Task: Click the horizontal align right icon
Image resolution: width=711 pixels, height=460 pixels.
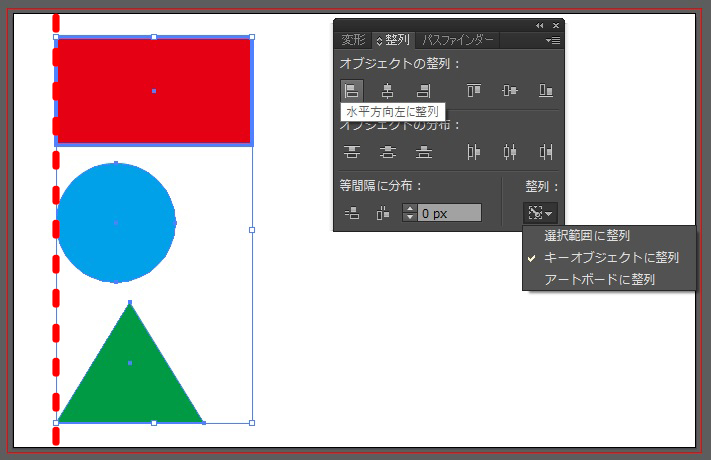Action: coord(423,91)
